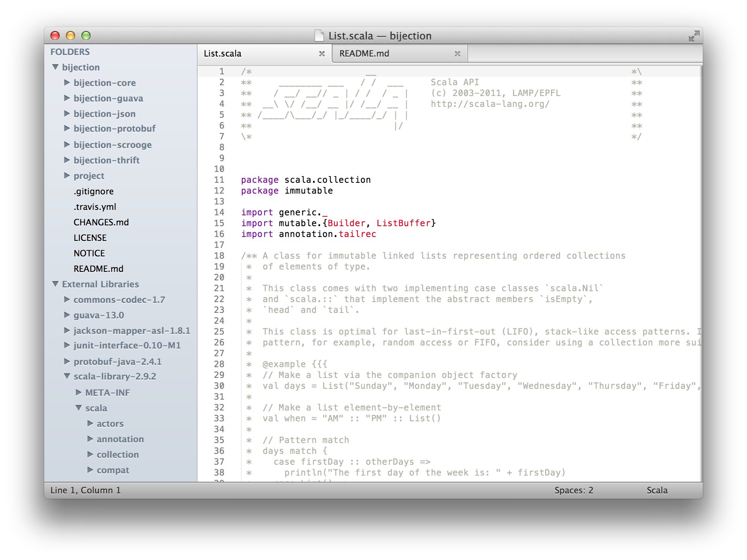Close the List.scala tab
Image resolution: width=747 pixels, height=560 pixels.
point(322,54)
